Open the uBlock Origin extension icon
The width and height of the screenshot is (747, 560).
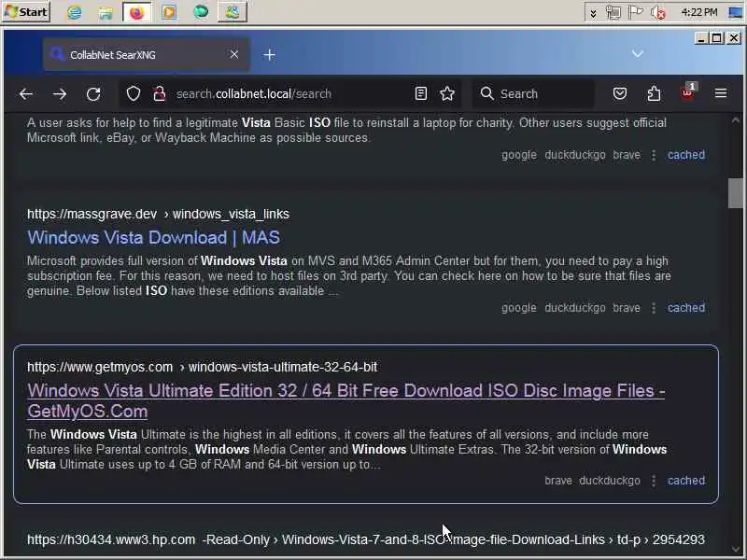(688, 92)
